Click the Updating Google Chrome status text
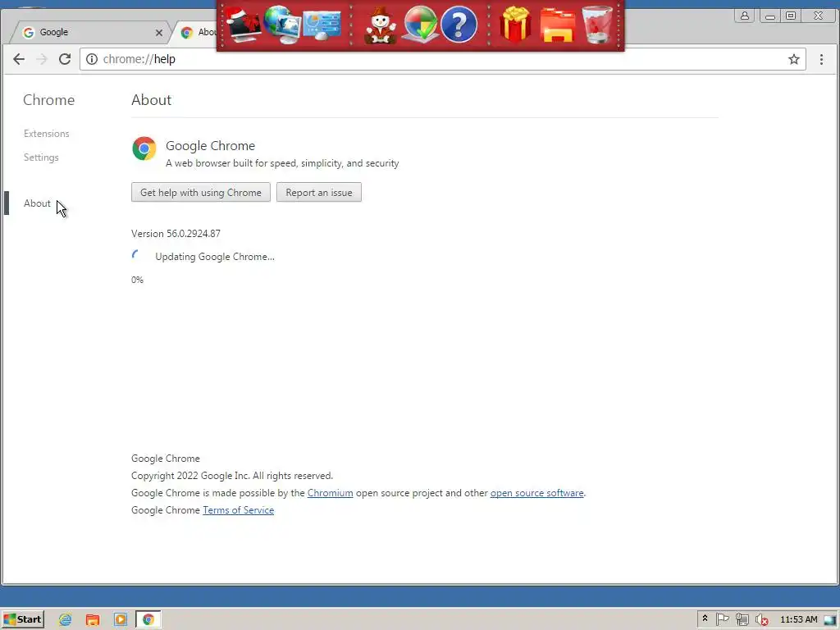 215,257
